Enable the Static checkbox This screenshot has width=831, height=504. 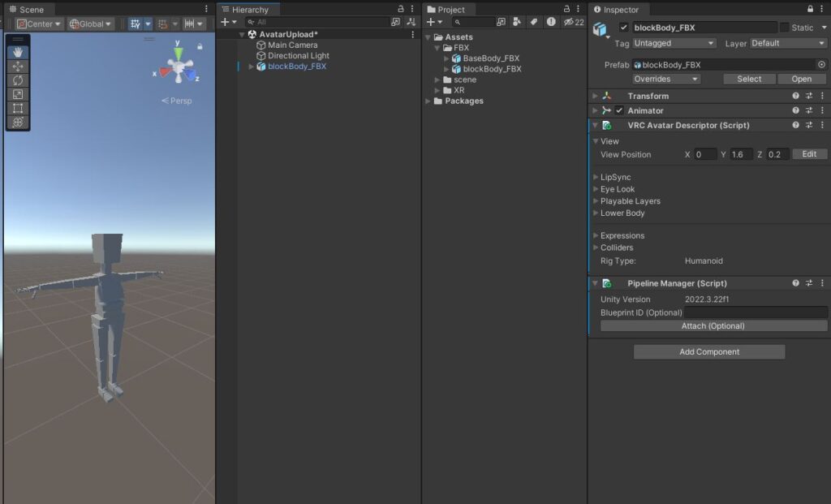(x=784, y=28)
